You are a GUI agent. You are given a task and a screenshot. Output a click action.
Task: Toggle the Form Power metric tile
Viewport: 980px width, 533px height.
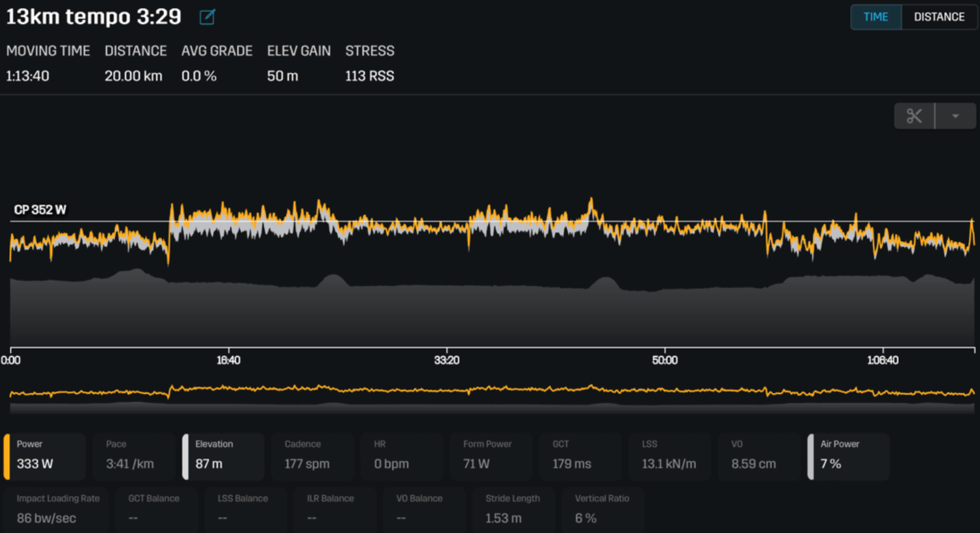491,457
